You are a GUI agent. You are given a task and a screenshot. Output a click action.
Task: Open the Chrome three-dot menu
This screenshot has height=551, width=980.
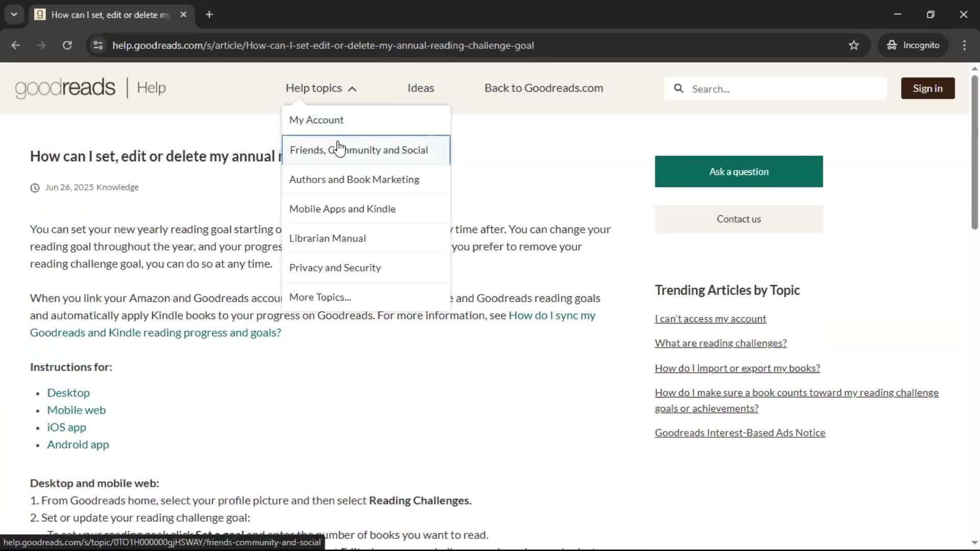(964, 45)
